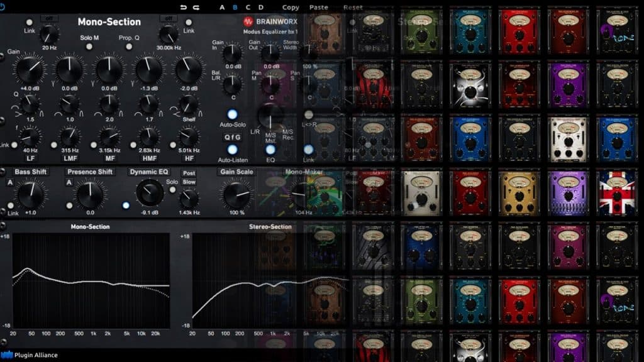Click the Copy settings button
Viewport: 644px width, 362px height.
point(291,8)
